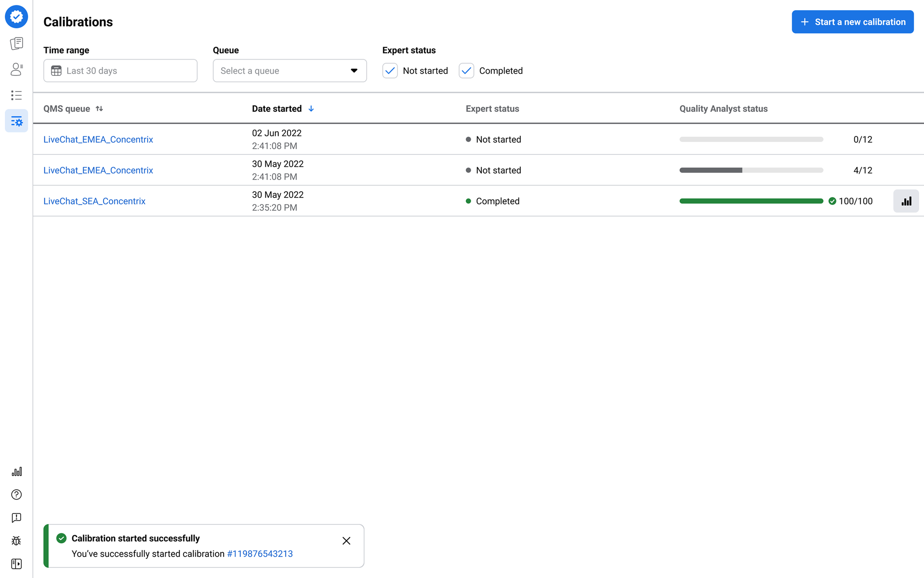Select the highlighted Calibrations settings icon
Image resolution: width=924 pixels, height=578 pixels.
(16, 121)
